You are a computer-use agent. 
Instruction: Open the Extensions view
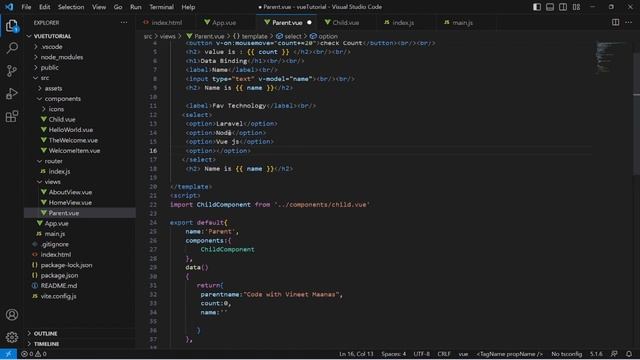point(12,116)
